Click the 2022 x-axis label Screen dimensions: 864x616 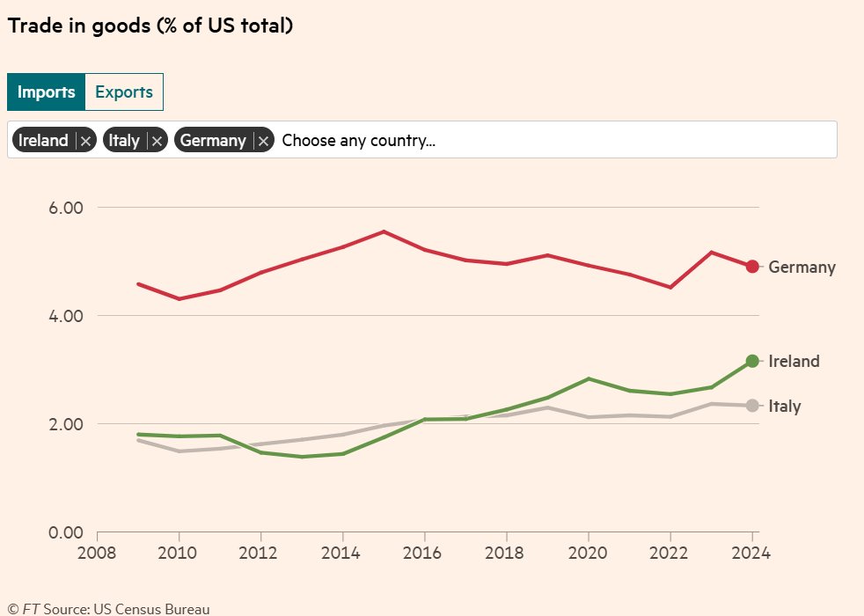[x=669, y=553]
